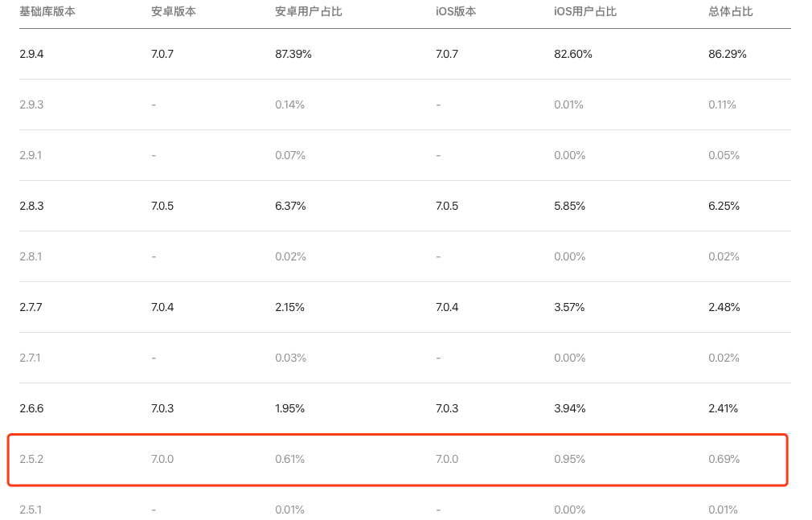This screenshot has height=520, width=812.
Task: Click the 总体占比 column header
Action: coord(731,12)
